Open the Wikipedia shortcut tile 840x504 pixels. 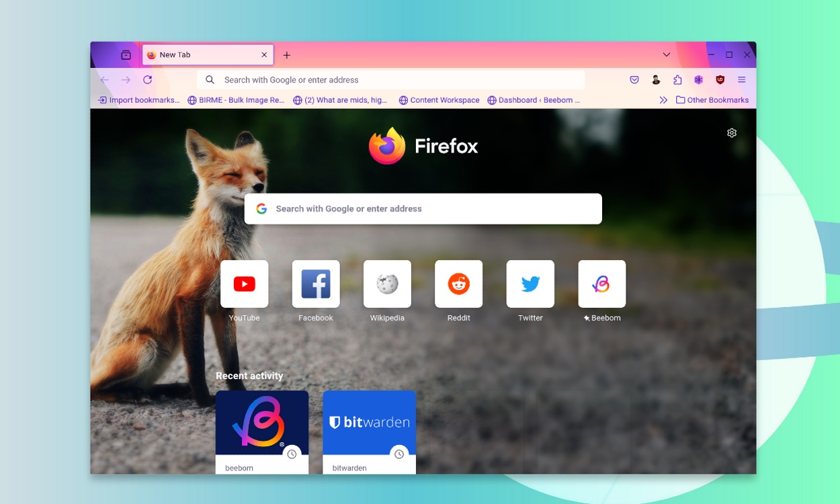387,284
